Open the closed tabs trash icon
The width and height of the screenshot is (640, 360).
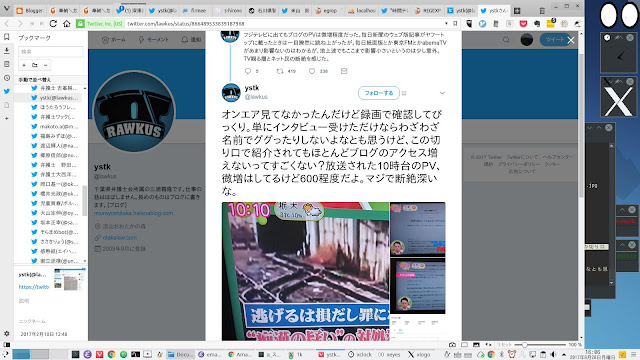(542, 11)
